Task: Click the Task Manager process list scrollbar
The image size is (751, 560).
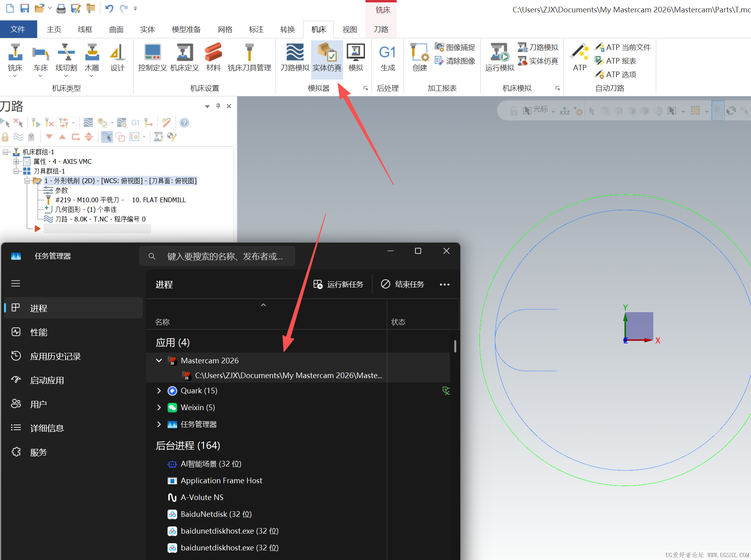Action: tap(455, 346)
